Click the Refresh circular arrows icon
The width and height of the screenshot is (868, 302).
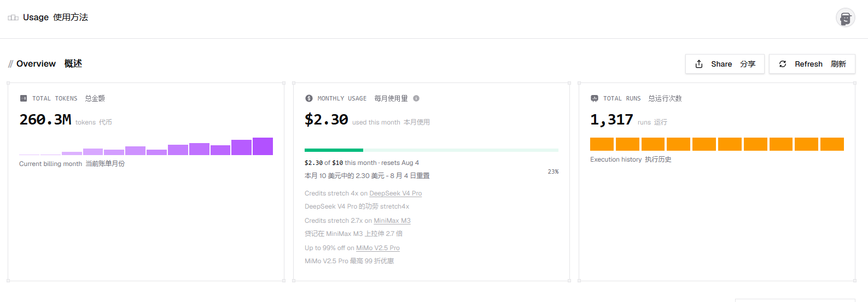(x=783, y=64)
